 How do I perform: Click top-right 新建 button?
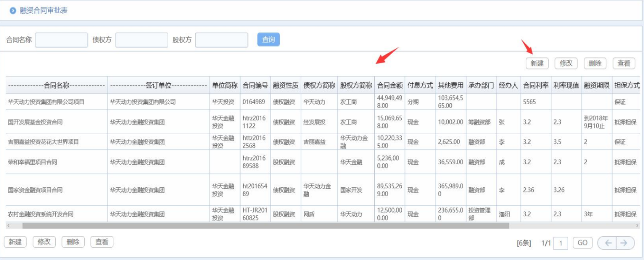(x=537, y=63)
